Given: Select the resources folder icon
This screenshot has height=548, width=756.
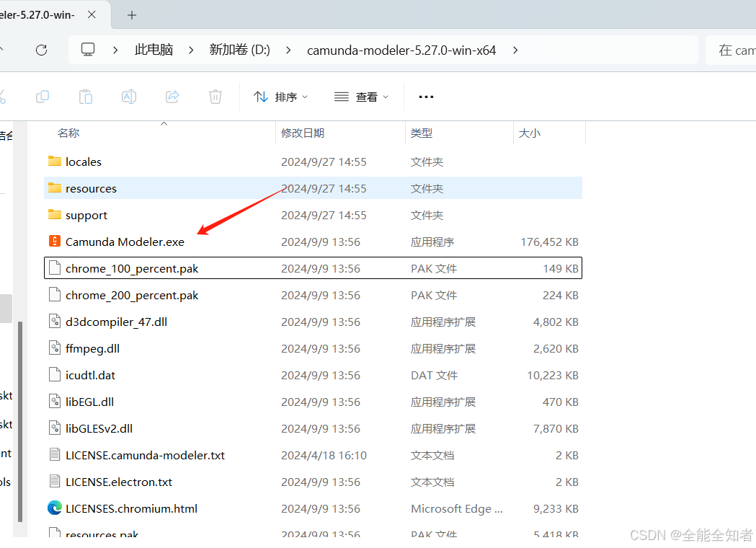Looking at the screenshot, I should [x=55, y=187].
